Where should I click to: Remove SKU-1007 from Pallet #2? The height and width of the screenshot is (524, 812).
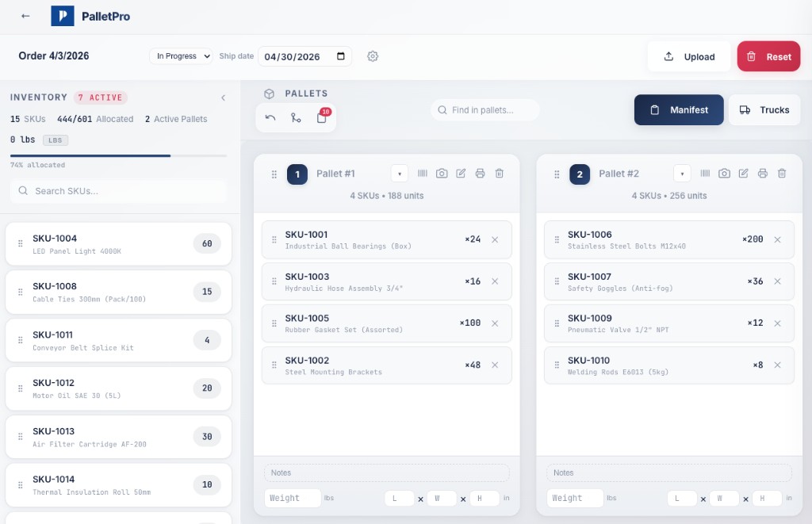(778, 281)
